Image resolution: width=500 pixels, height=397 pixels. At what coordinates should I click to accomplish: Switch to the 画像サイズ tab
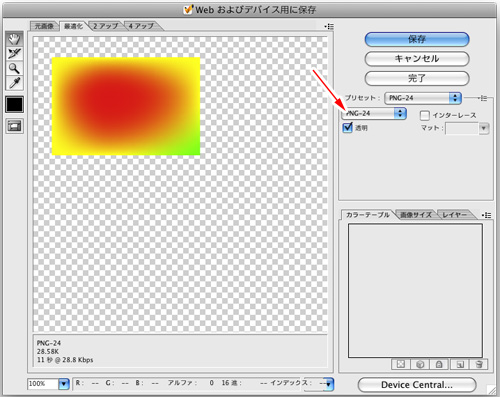pyautogui.click(x=416, y=215)
